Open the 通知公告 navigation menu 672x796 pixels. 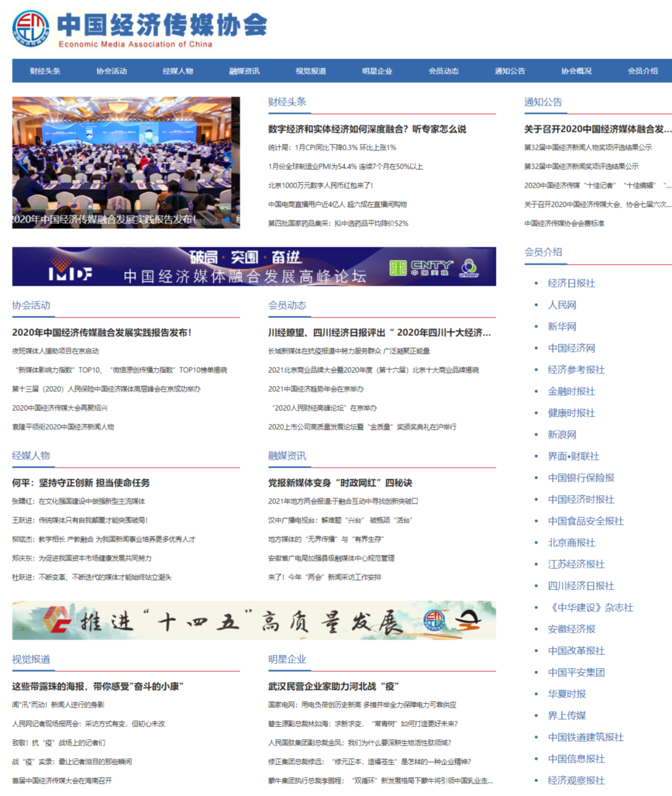510,70
